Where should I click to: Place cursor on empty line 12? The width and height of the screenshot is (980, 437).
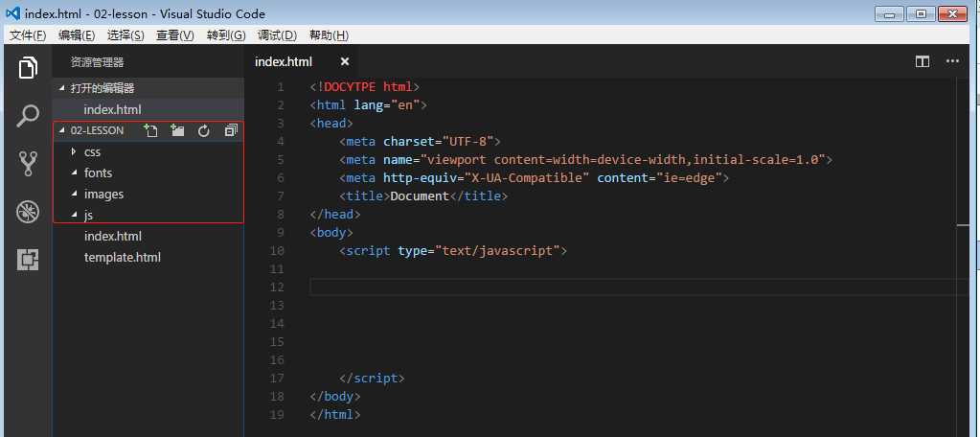(637, 287)
